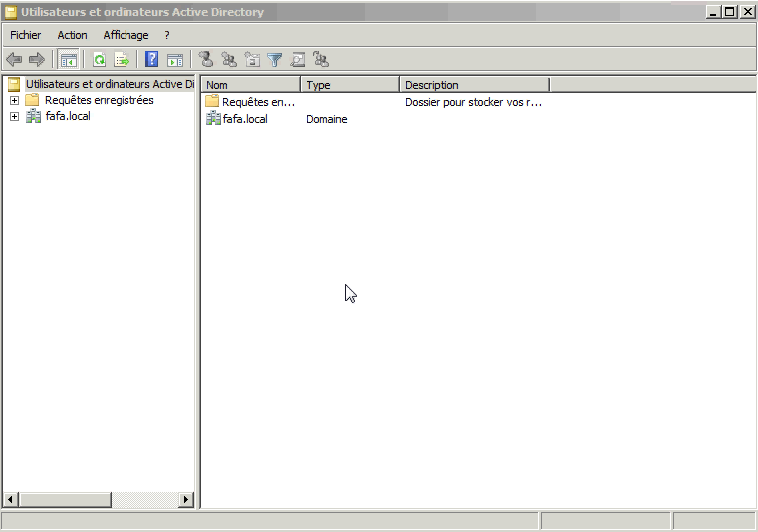Maximize the Active Directory window
The height and width of the screenshot is (532, 758).
[x=729, y=12]
